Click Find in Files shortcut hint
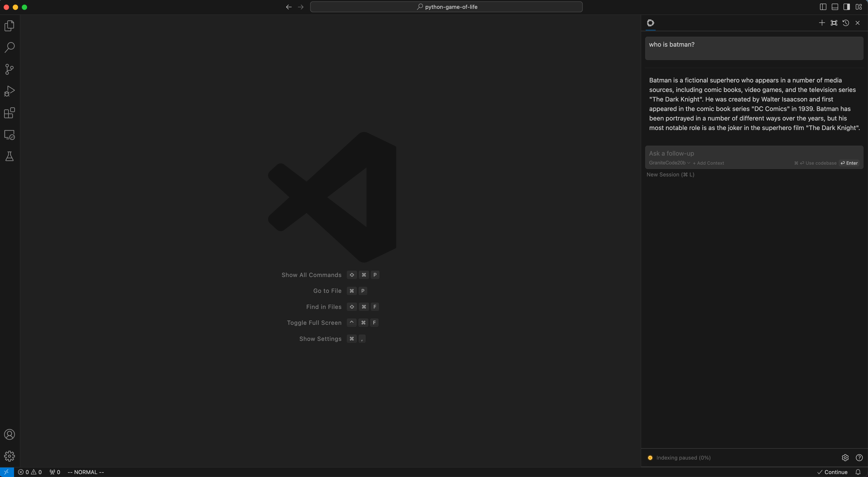Viewport: 868px width, 477px height. coord(342,307)
